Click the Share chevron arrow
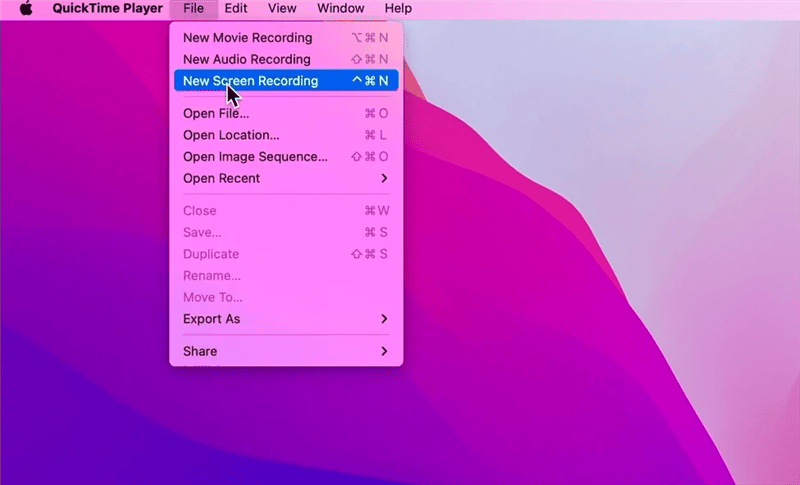Viewport: 800px width, 485px height. 384,351
